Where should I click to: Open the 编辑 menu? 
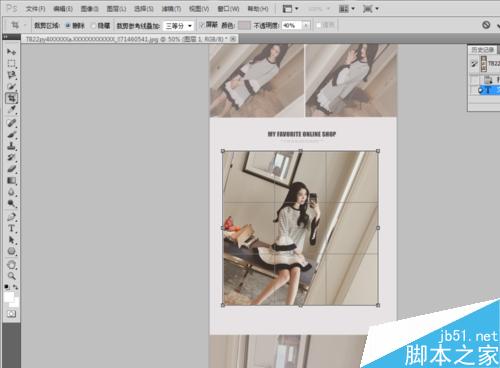pos(63,9)
